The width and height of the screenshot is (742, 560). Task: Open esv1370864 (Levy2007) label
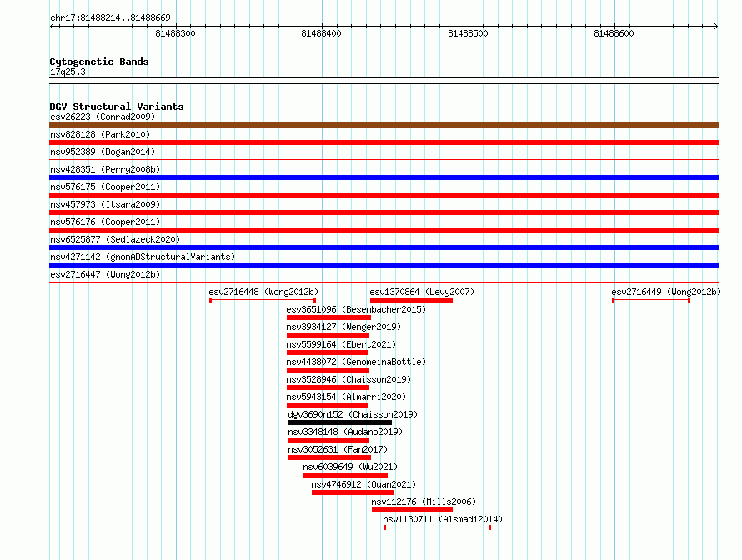[x=422, y=292]
